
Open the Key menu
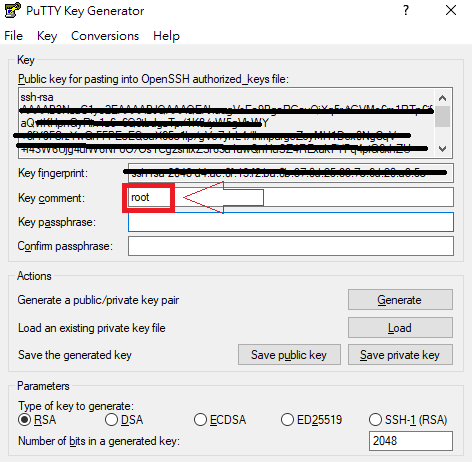(47, 36)
